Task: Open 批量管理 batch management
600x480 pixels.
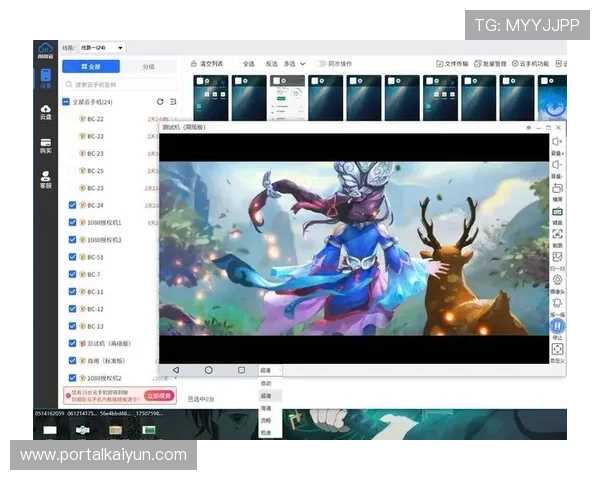Action: (490, 64)
